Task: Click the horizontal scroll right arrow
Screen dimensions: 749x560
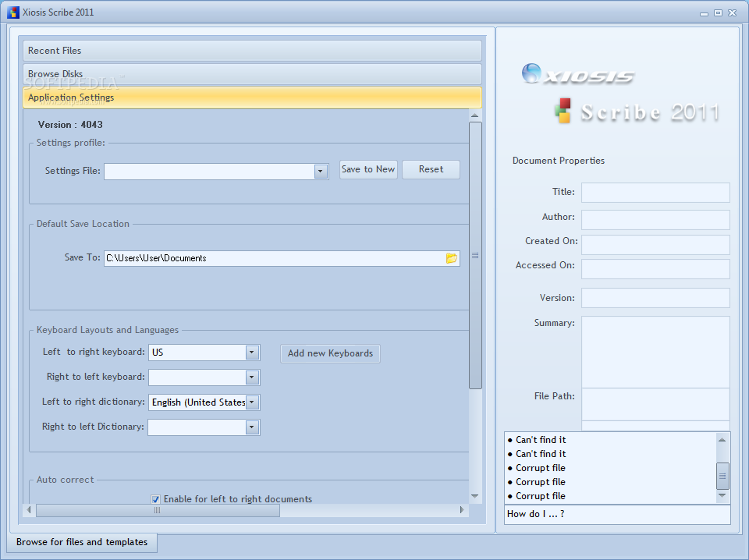Action: (x=462, y=510)
